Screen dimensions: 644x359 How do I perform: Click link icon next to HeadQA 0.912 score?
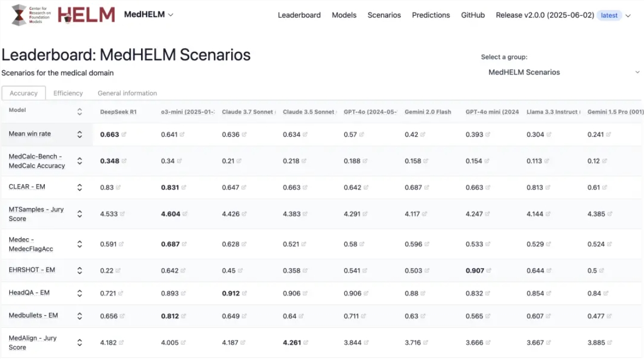[245, 293]
